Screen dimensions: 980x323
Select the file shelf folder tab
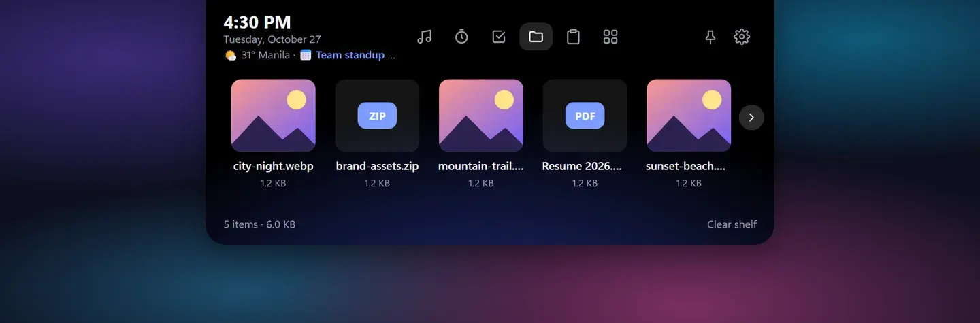coord(536,37)
